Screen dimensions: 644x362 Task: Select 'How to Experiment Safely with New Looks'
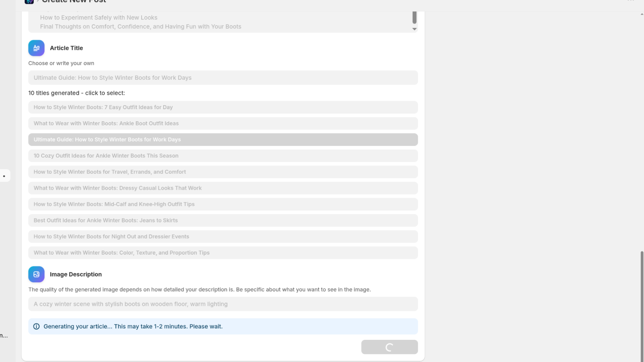tap(99, 17)
